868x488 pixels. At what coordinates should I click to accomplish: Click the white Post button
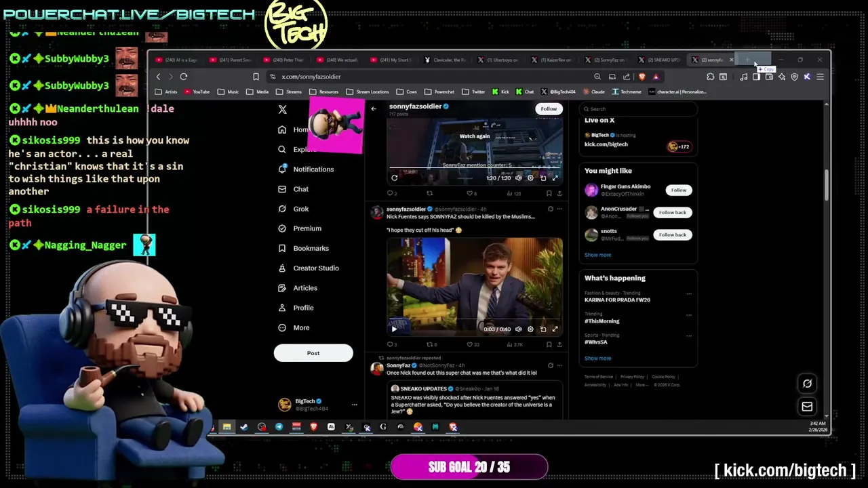point(313,353)
